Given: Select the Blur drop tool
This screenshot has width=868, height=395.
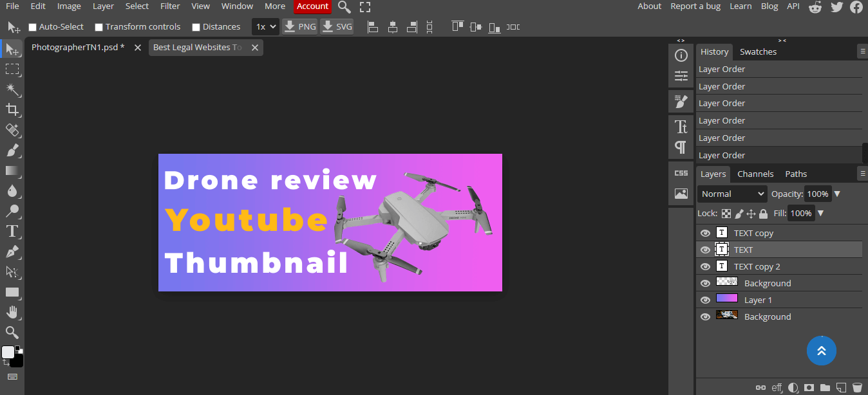Looking at the screenshot, I should point(12,190).
